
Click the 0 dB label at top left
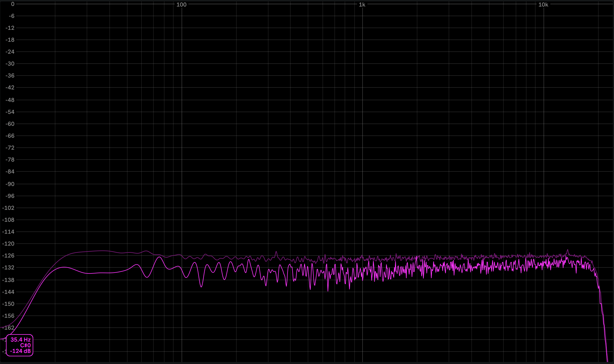click(x=13, y=4)
